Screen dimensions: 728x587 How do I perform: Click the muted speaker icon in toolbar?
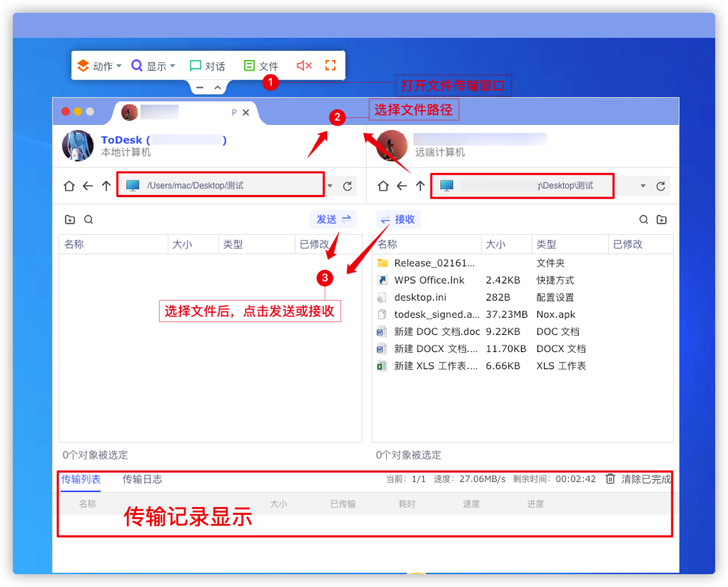304,65
